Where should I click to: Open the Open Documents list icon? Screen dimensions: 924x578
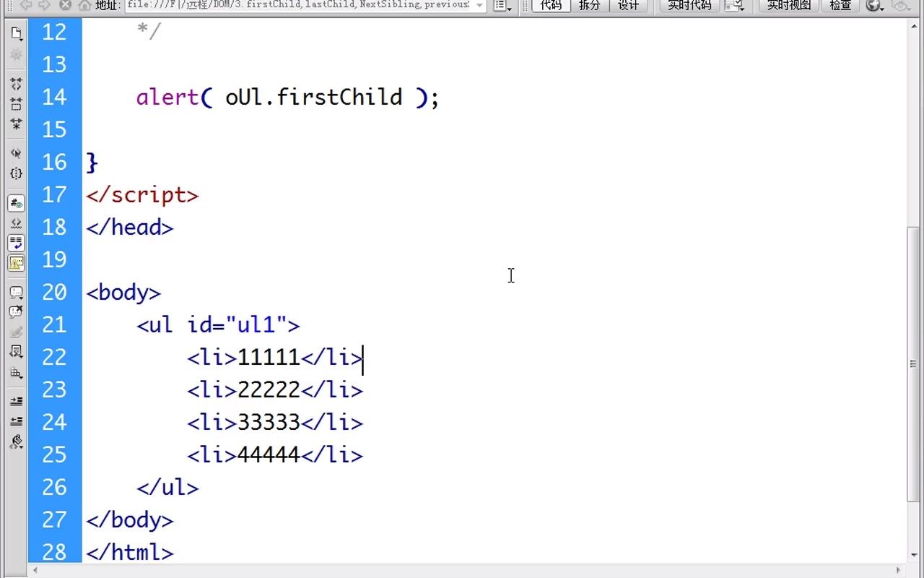[x=16, y=33]
